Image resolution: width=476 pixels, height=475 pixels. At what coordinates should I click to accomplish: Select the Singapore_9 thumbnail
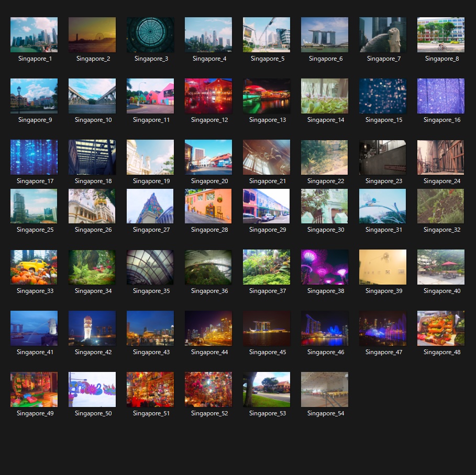34,96
